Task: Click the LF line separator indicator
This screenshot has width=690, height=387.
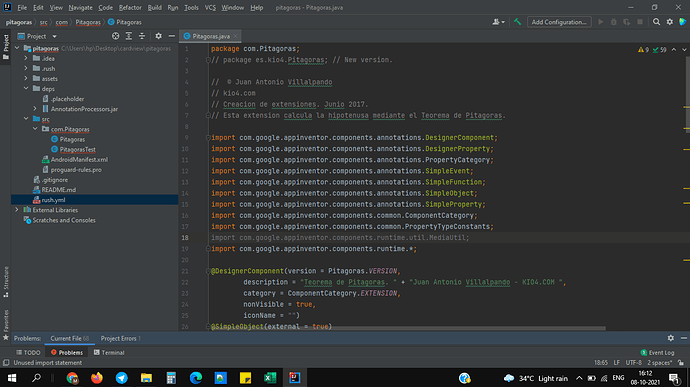Action: coord(617,363)
